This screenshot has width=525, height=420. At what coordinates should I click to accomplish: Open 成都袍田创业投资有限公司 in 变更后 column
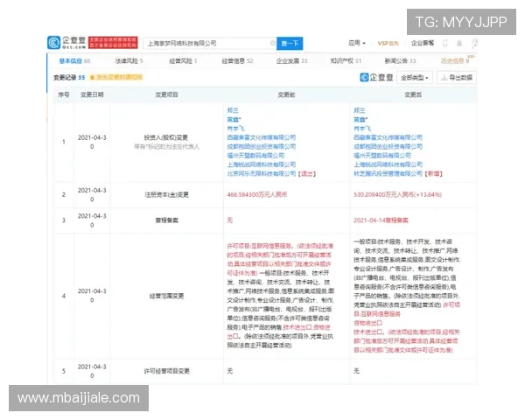[x=388, y=146]
